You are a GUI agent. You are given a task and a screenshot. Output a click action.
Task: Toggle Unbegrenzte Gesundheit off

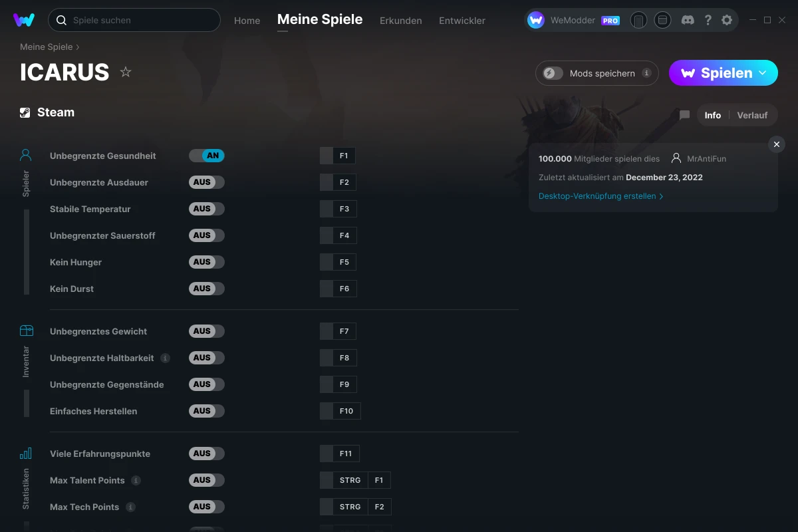click(x=207, y=156)
